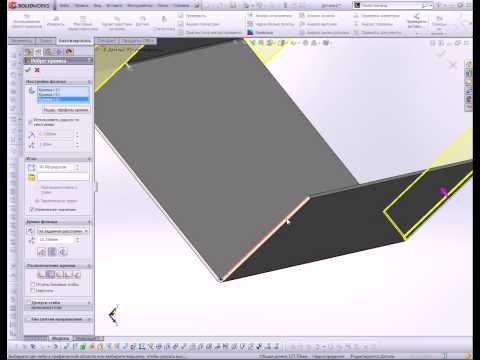Enable Custom Relief Type checkbox

[x=29, y=319]
